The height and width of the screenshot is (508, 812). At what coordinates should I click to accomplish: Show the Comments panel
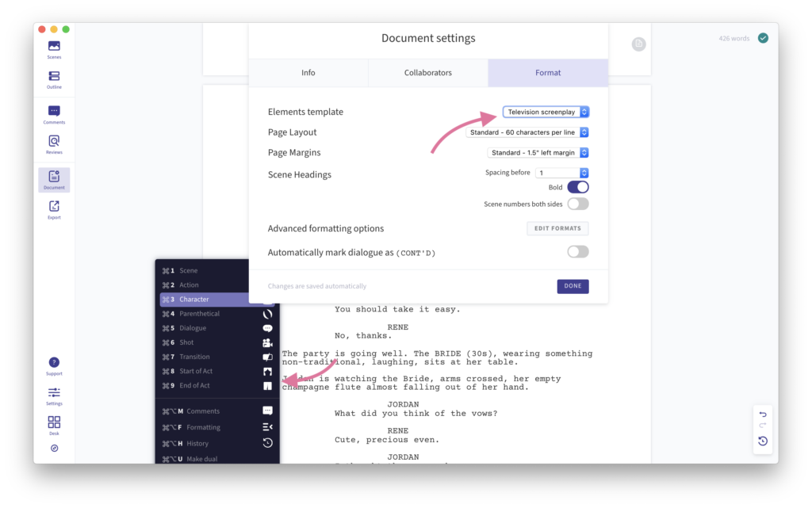[x=53, y=111]
